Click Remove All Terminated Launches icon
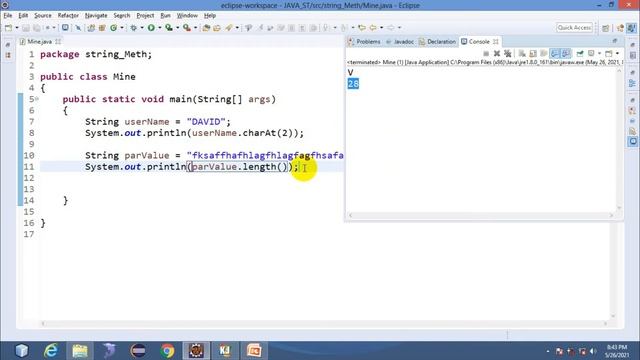The width and height of the screenshot is (640, 360). click(508, 53)
